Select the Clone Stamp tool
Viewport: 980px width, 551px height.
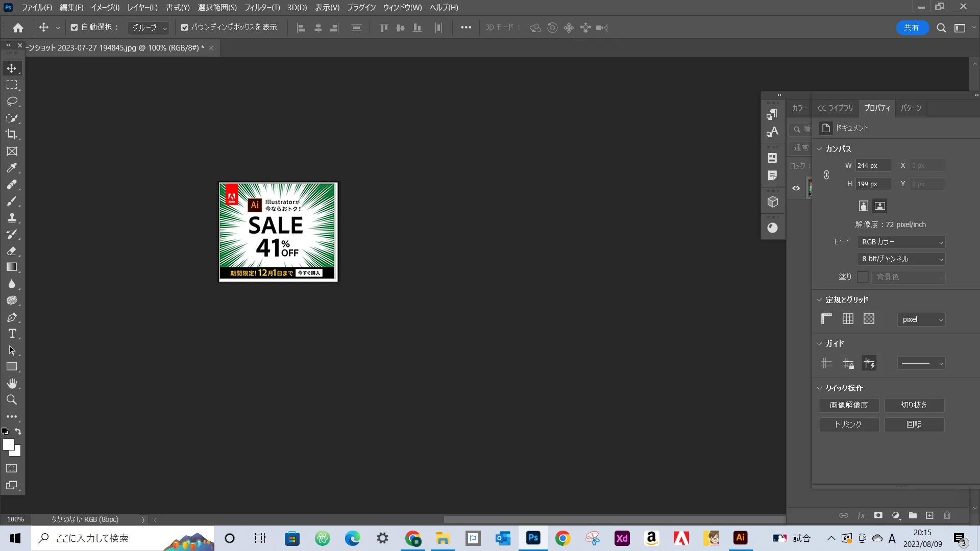(x=12, y=218)
